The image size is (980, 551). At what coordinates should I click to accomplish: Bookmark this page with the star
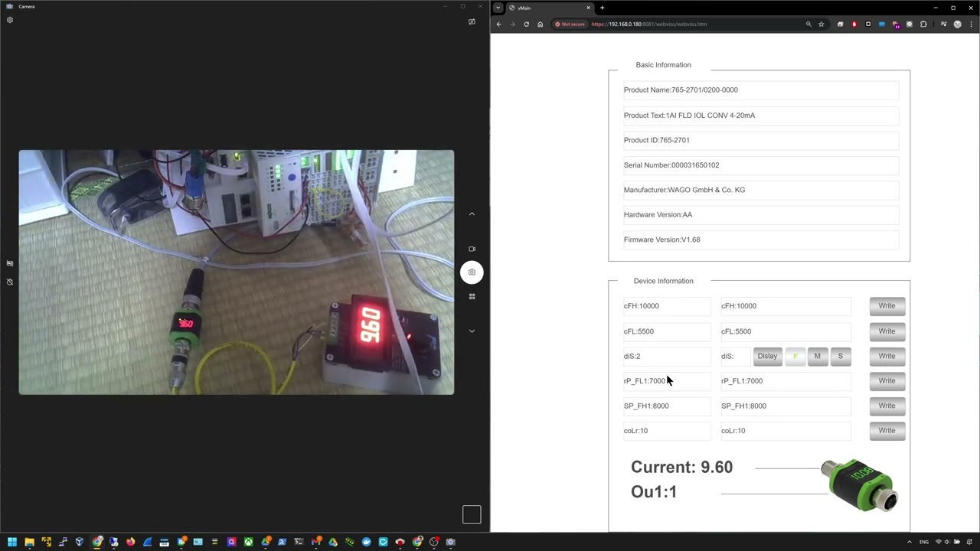click(x=821, y=24)
